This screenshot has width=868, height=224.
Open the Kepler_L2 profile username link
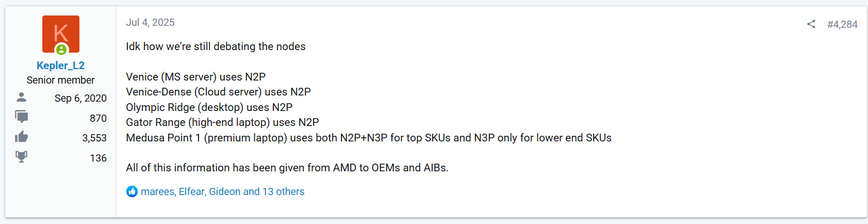click(60, 66)
